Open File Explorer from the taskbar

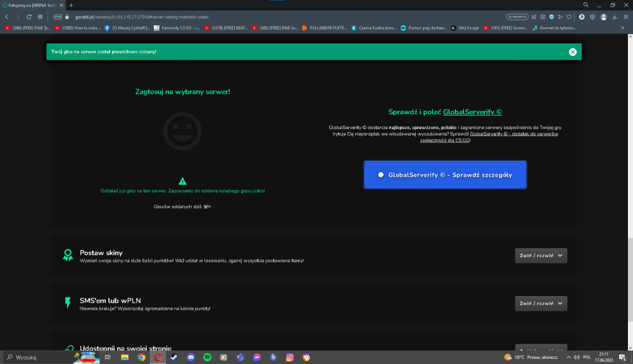click(x=125, y=357)
